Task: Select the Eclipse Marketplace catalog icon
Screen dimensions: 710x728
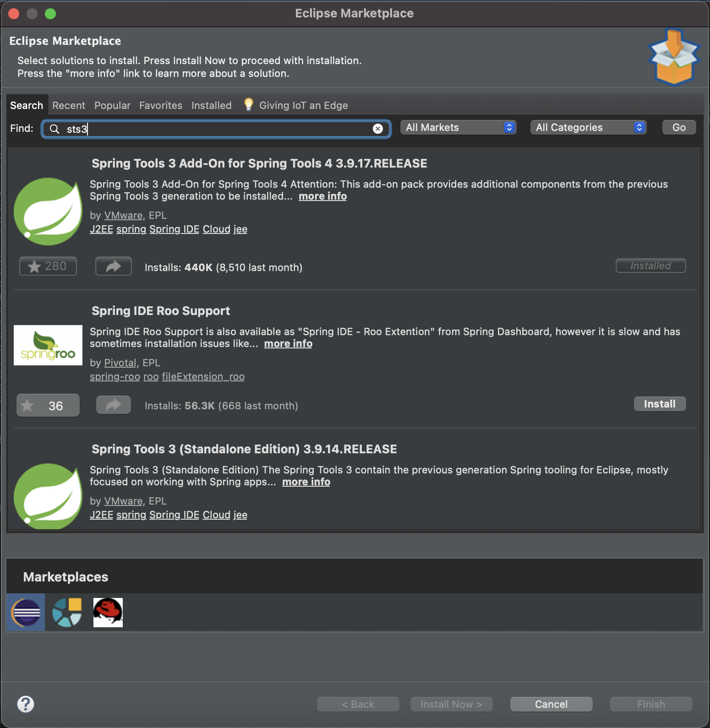Action: (x=26, y=613)
